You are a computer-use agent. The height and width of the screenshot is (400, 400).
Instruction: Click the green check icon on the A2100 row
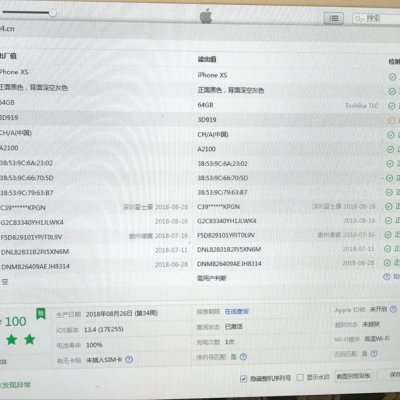click(x=390, y=149)
